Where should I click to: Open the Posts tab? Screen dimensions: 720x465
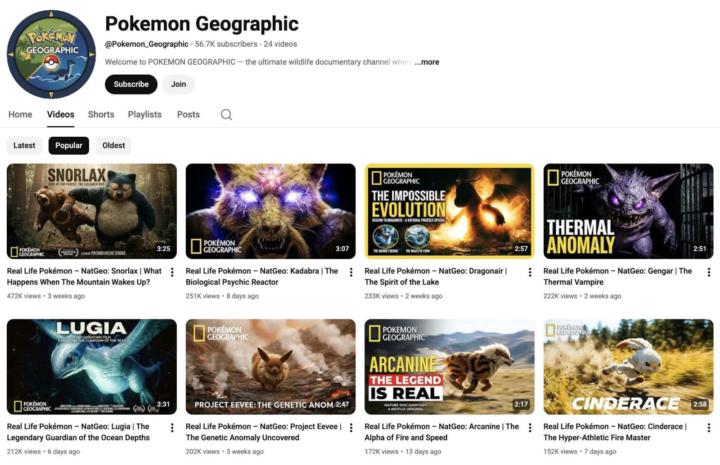[188, 114]
